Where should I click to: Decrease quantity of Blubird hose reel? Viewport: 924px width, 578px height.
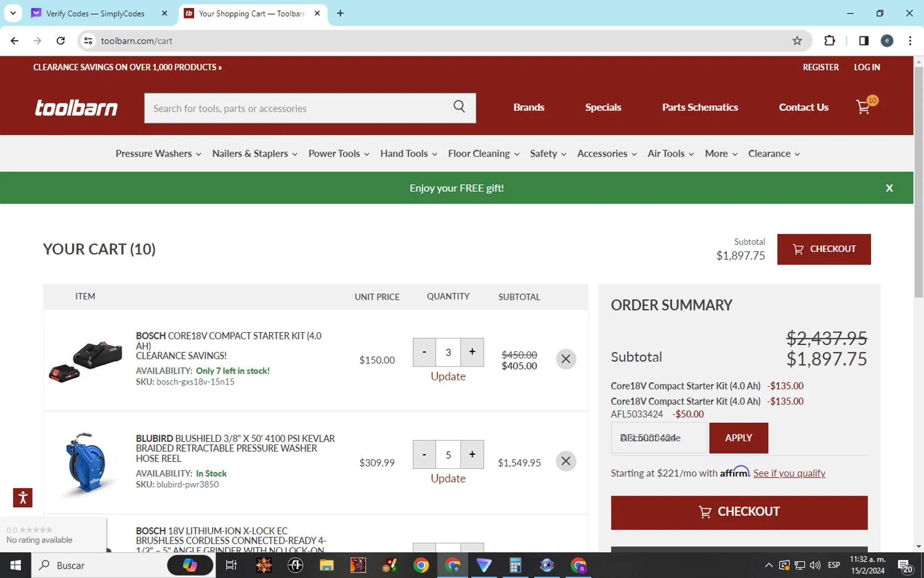[x=424, y=454]
